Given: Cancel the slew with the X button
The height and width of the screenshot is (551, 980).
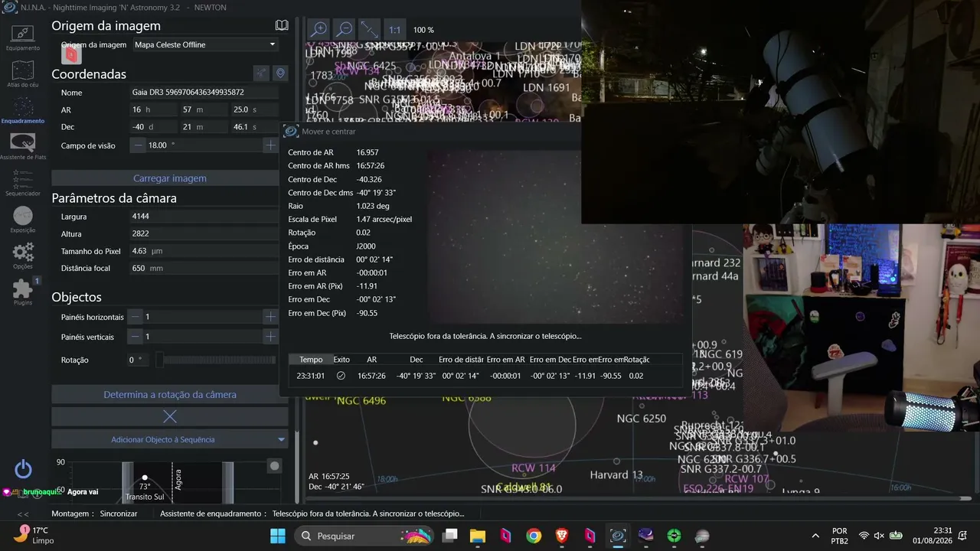Looking at the screenshot, I should click(170, 416).
